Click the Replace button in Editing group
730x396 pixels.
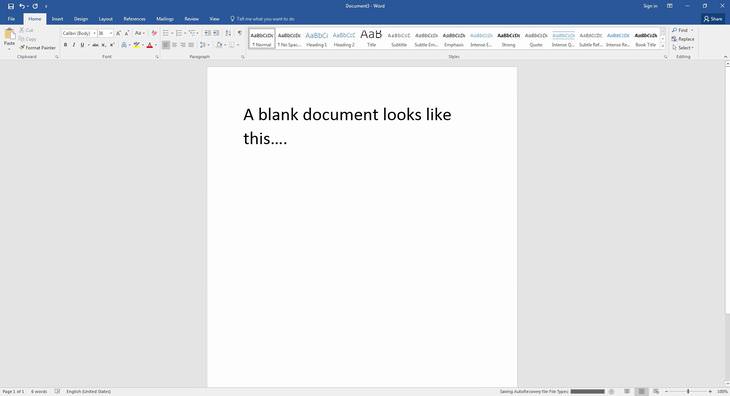683,39
